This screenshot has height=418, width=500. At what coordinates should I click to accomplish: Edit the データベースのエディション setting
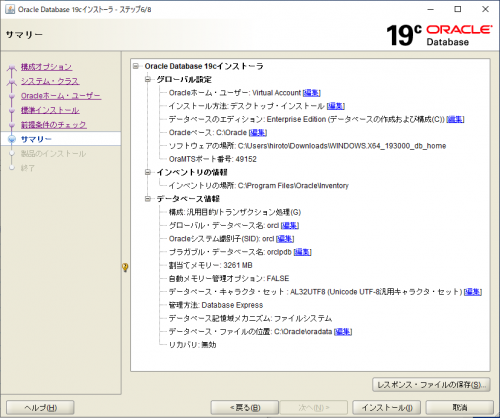tap(455, 119)
